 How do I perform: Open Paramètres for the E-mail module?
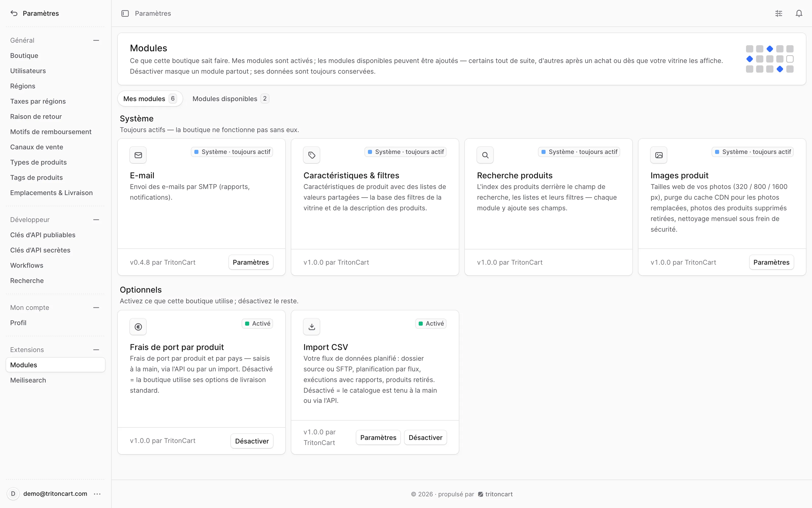pyautogui.click(x=251, y=262)
